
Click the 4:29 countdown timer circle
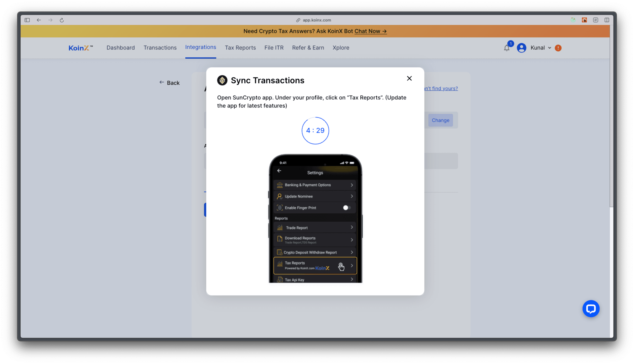315,131
